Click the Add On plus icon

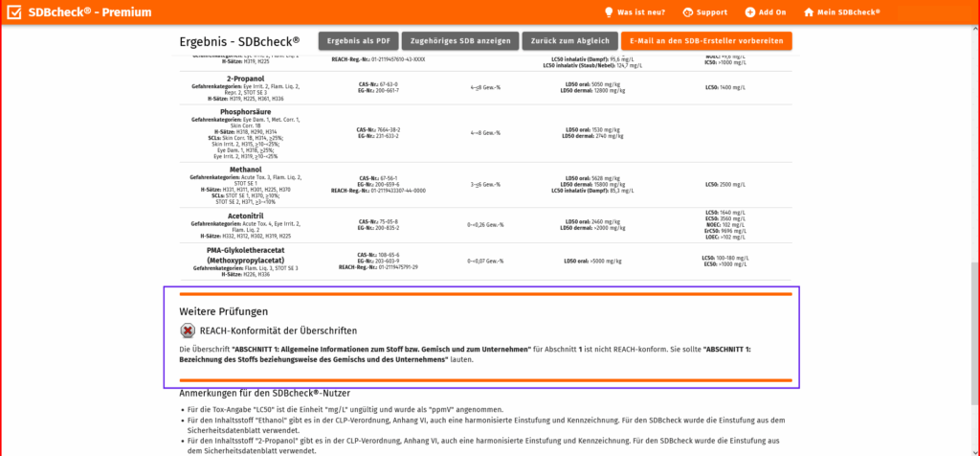(750, 12)
